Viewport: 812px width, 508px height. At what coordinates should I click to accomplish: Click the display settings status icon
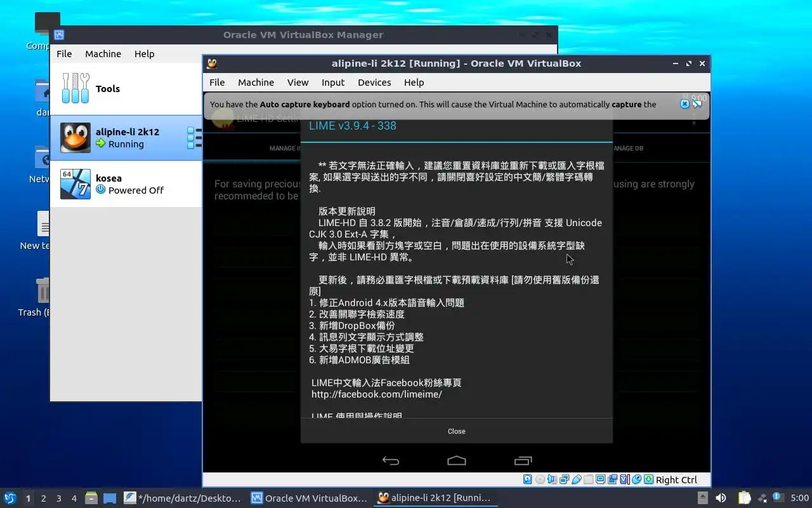(601, 479)
